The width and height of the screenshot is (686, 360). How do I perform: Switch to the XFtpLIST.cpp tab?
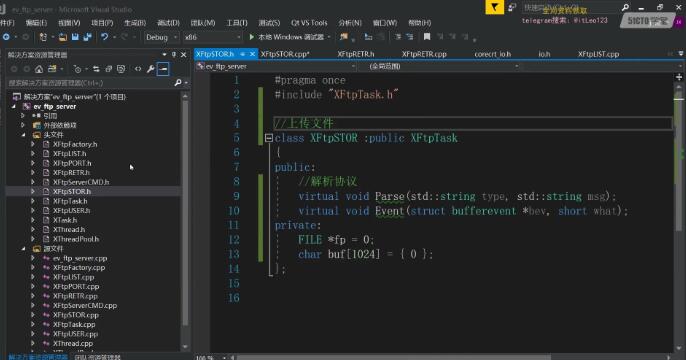pos(598,54)
